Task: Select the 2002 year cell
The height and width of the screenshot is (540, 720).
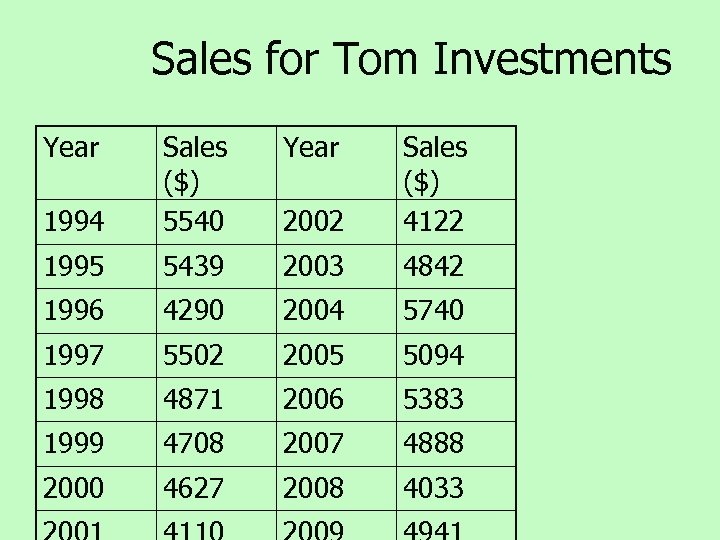Action: pyautogui.click(x=313, y=221)
